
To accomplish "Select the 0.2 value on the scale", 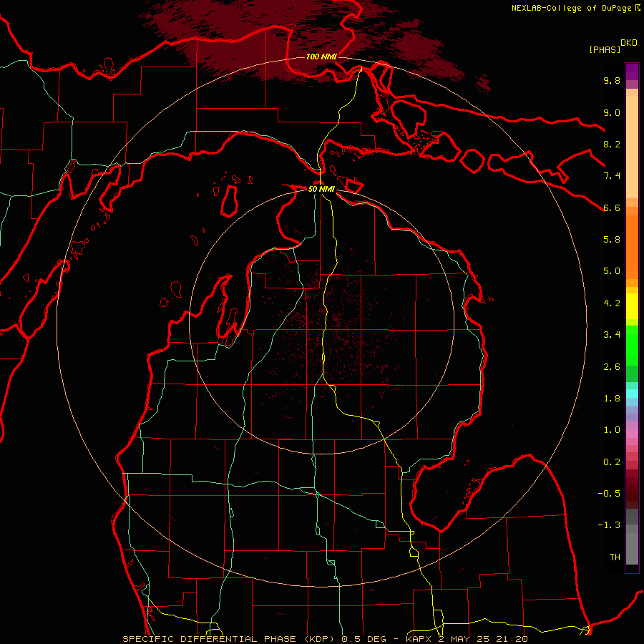I will click(x=612, y=462).
